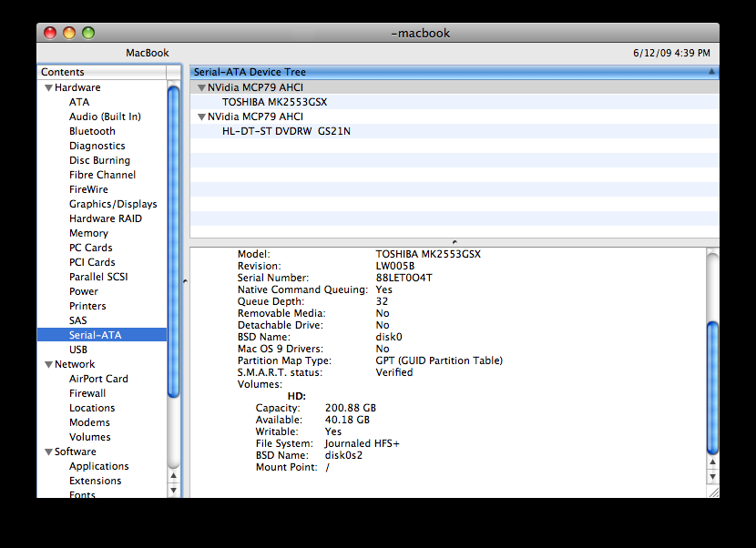Screen dimensions: 756x548
Task: Click sidebar scrollbar down arrow
Action: coord(174,491)
